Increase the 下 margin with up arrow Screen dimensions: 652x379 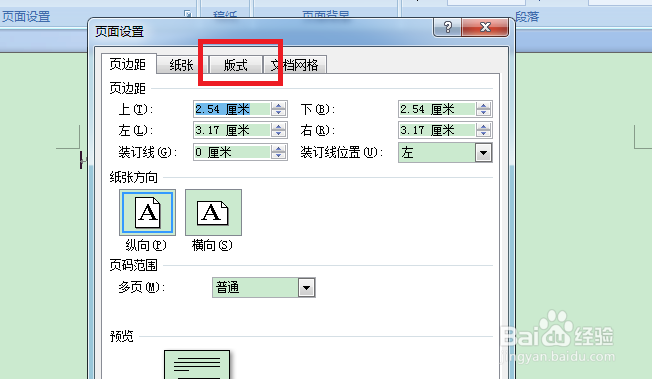click(483, 105)
